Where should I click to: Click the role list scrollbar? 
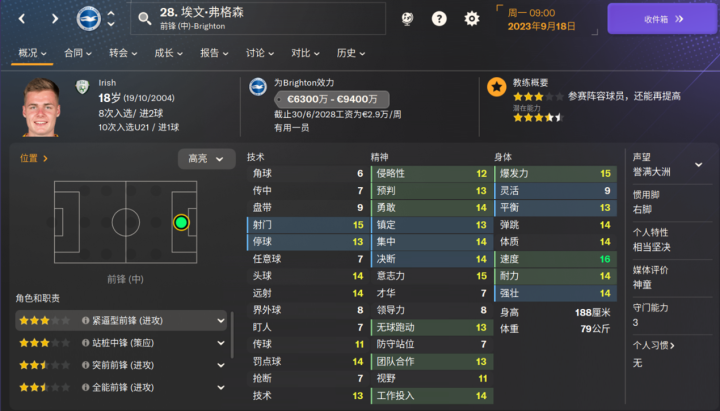click(x=236, y=360)
